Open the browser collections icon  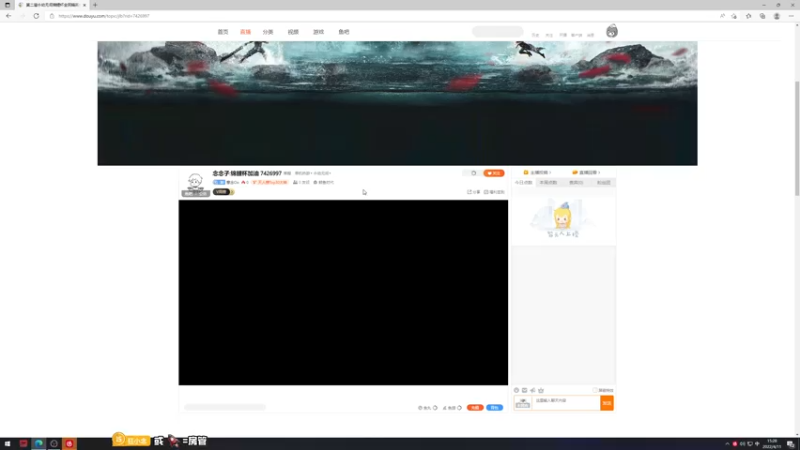[x=762, y=16]
